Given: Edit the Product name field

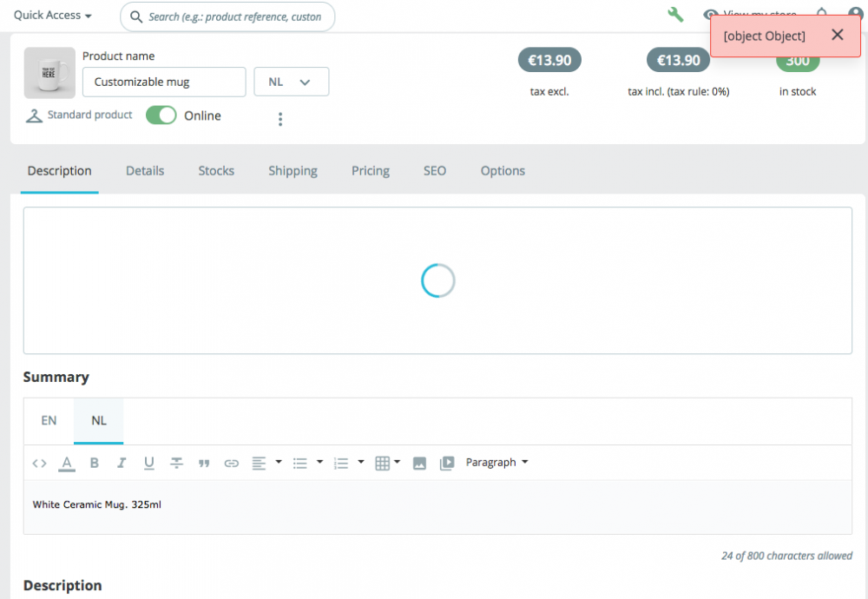Looking at the screenshot, I should (164, 82).
